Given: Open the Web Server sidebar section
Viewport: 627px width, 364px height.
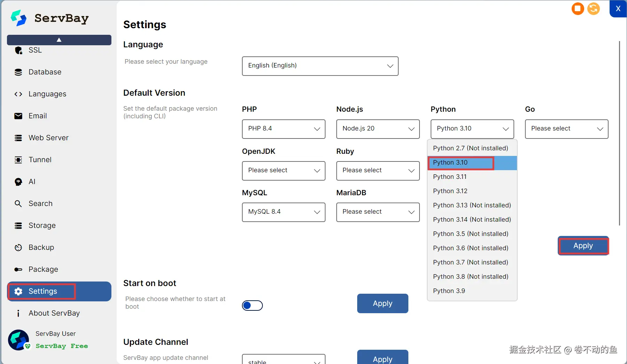Looking at the screenshot, I should point(48,138).
